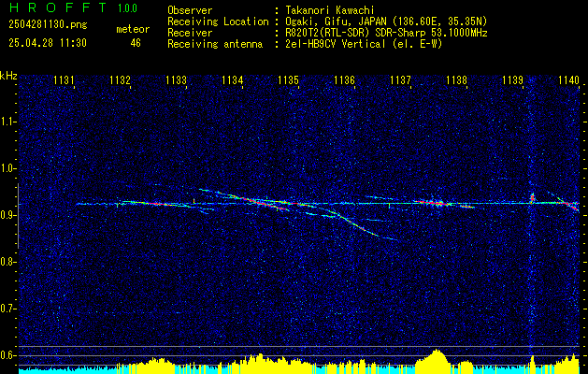The height and width of the screenshot is (374, 588).
Task: Click the 1134 time axis marker
Action: [232, 80]
